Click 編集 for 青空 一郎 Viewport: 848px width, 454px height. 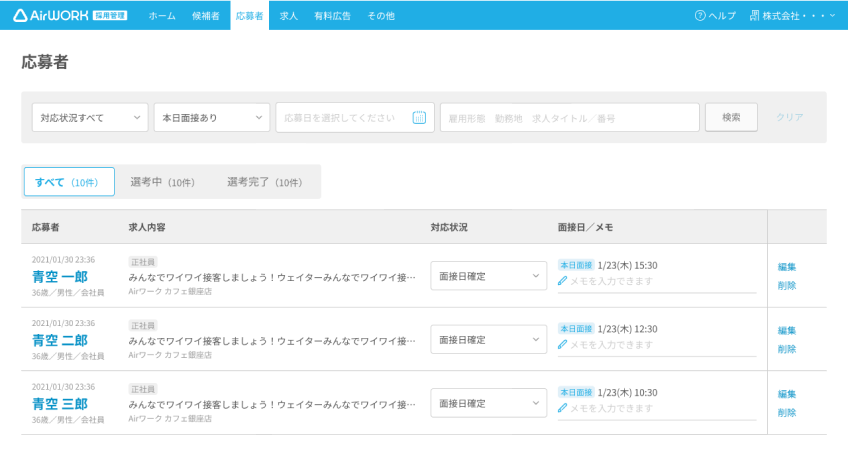pos(787,267)
